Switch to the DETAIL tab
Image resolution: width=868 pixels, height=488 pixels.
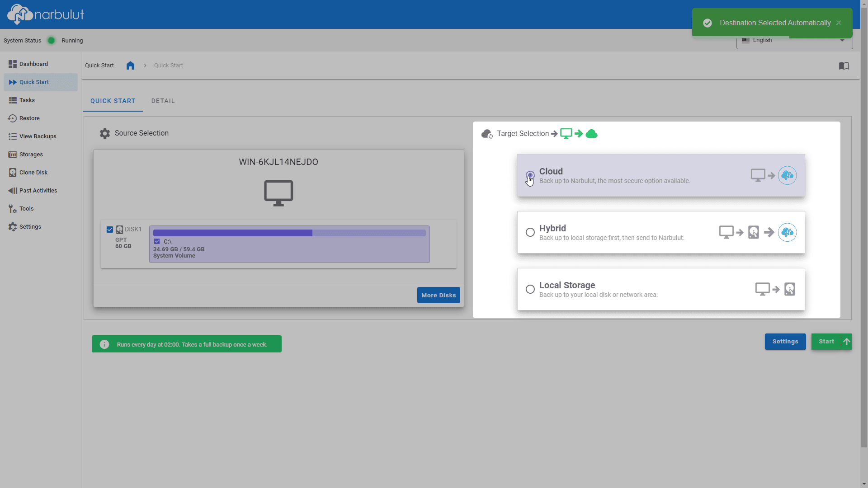[163, 101]
